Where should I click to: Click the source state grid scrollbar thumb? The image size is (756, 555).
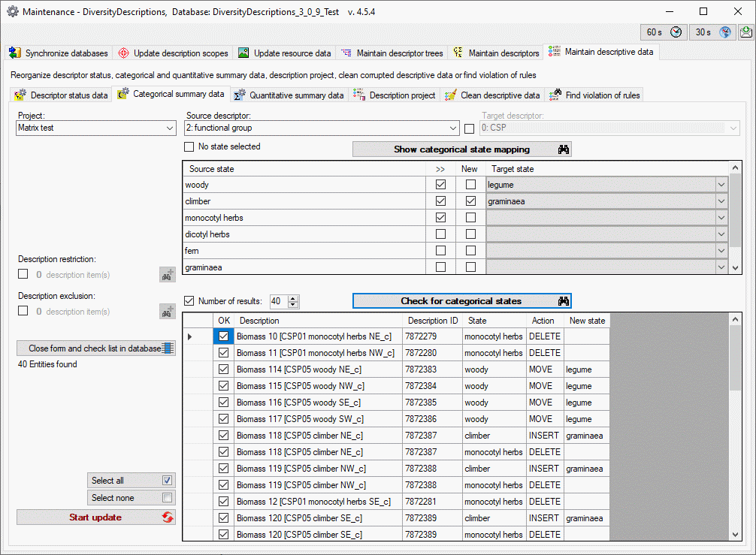coord(735,210)
